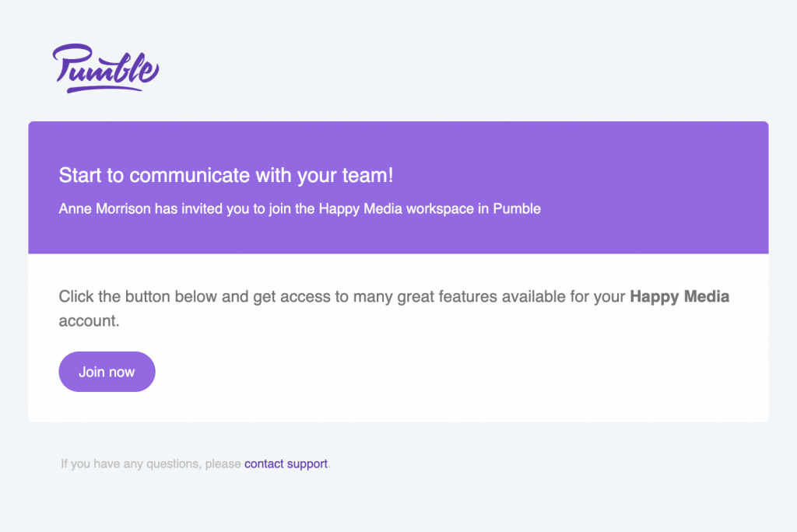The width and height of the screenshot is (797, 532).
Task: Click the word Pumble ending the banner subtitle
Action: [x=517, y=209]
